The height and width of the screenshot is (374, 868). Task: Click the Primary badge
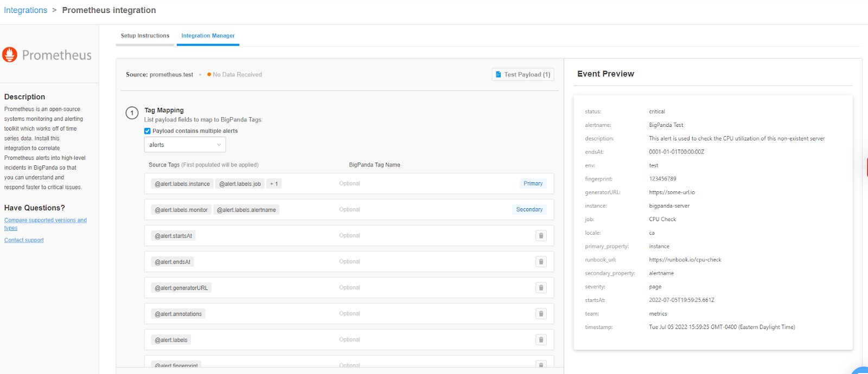(533, 183)
